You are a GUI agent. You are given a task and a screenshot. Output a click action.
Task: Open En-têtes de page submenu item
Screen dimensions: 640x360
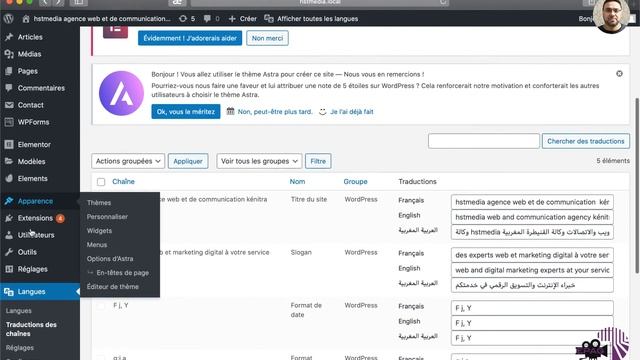click(x=123, y=273)
